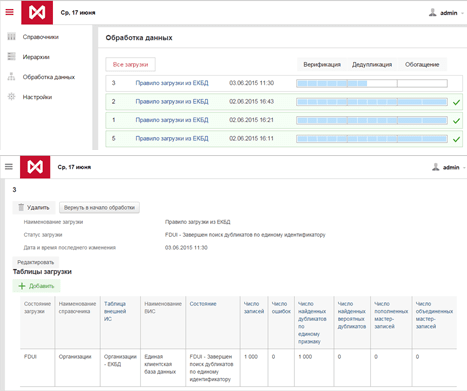The height and width of the screenshot is (391, 467).
Task: Click the Все загрузки button
Action: click(130, 64)
